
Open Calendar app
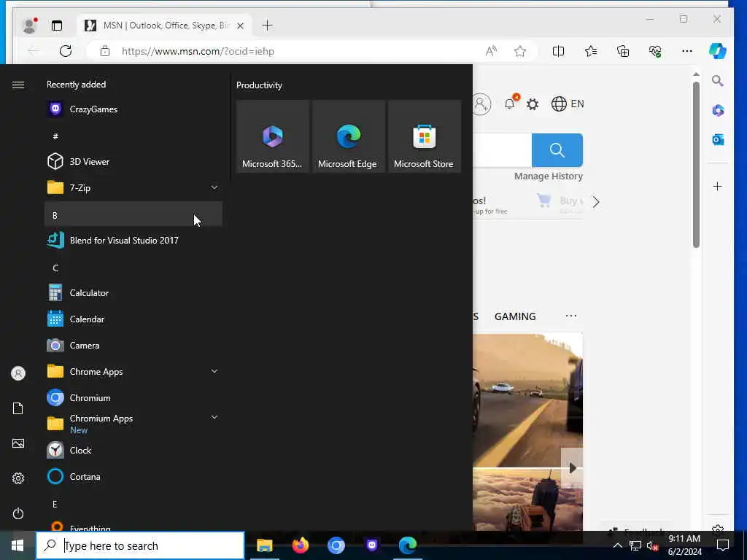pos(133,319)
